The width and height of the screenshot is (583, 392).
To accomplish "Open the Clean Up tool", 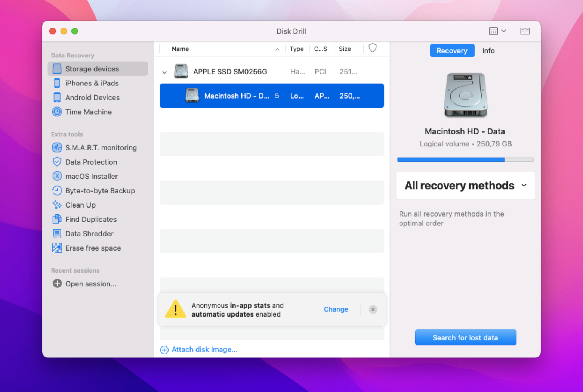I will point(57,205).
